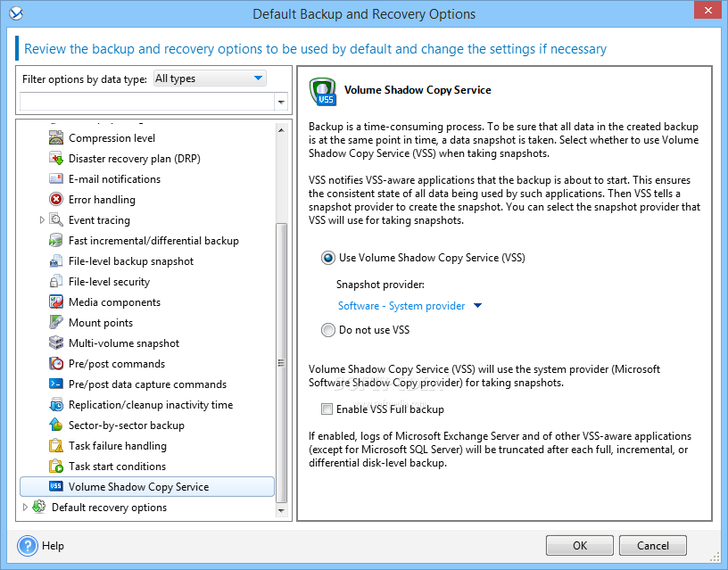Image resolution: width=728 pixels, height=570 pixels.
Task: Expand the Event tracing tree node
Action: point(42,219)
